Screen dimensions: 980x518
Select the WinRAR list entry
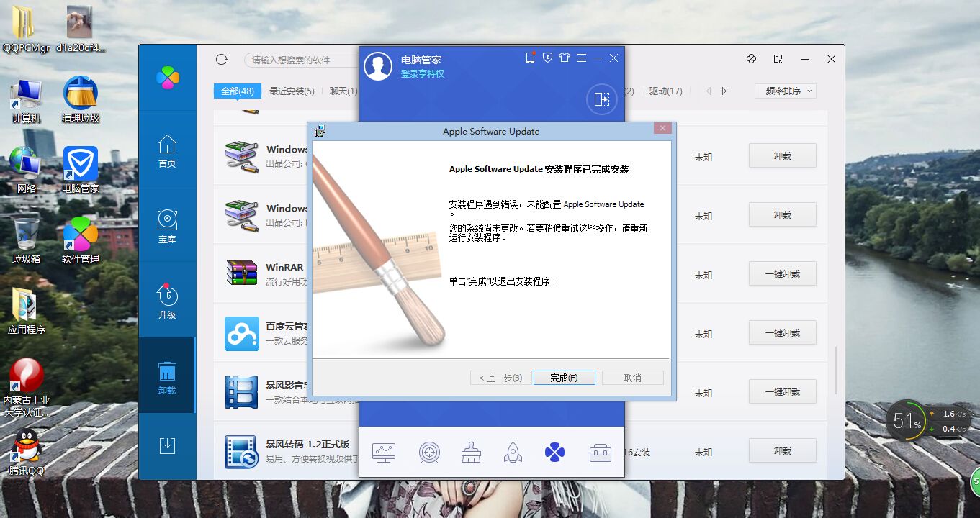point(521,274)
